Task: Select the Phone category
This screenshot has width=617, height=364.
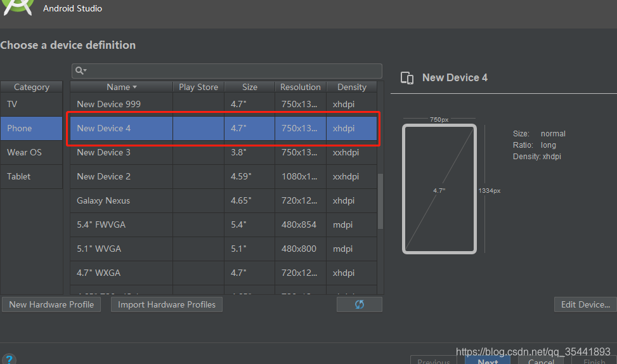Action: point(32,128)
